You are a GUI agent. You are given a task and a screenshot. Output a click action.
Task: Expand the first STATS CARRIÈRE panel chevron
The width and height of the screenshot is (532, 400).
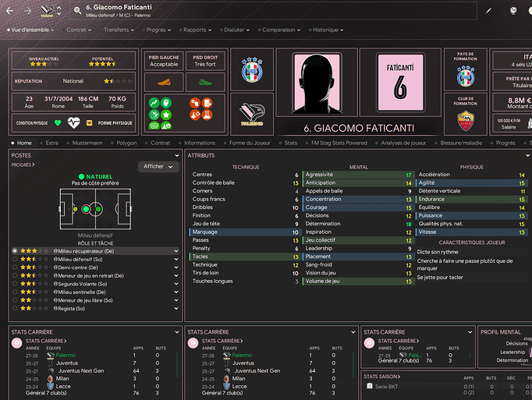click(177, 332)
